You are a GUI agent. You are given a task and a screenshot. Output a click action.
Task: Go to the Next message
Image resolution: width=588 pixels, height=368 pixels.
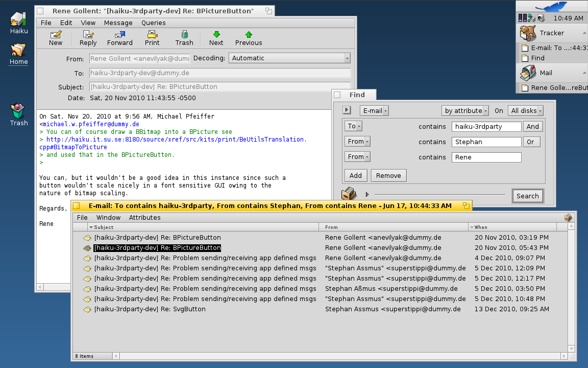(x=216, y=35)
